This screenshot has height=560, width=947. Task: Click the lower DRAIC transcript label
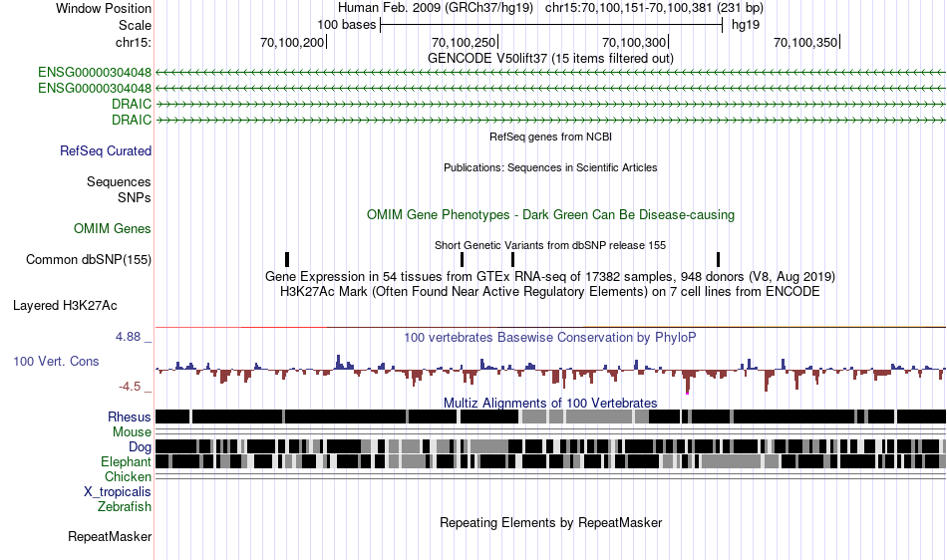click(131, 120)
